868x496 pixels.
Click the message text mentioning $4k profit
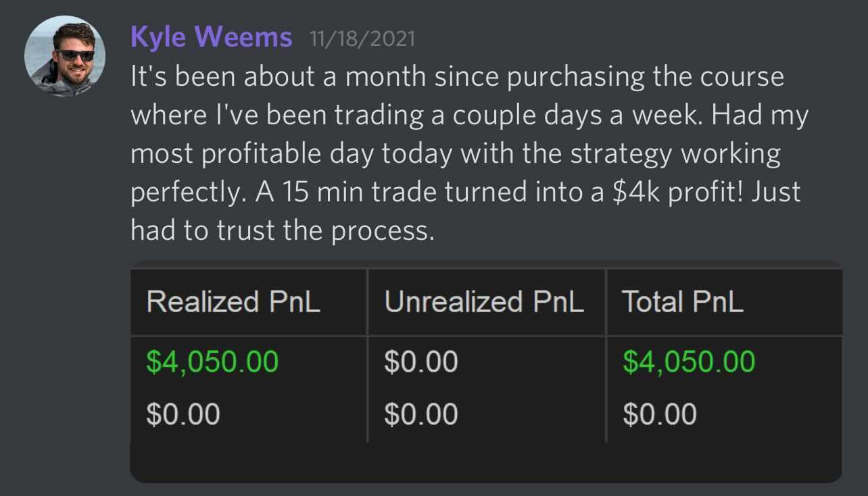[x=465, y=193]
